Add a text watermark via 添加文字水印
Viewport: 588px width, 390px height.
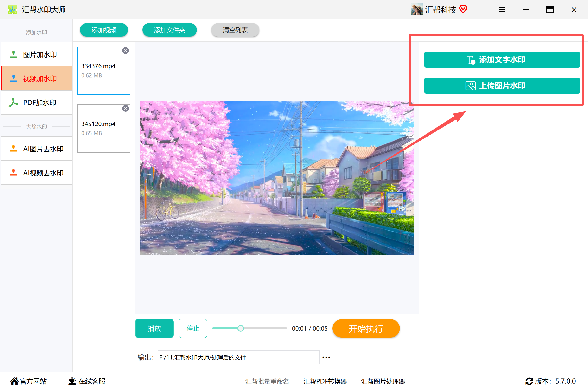point(502,60)
